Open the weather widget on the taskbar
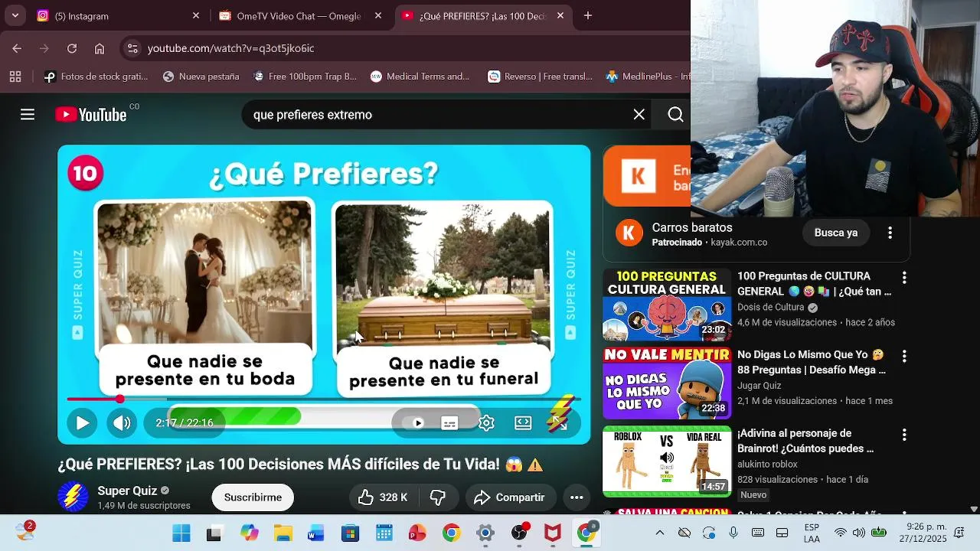Viewport: 980px width, 551px height. point(26,531)
